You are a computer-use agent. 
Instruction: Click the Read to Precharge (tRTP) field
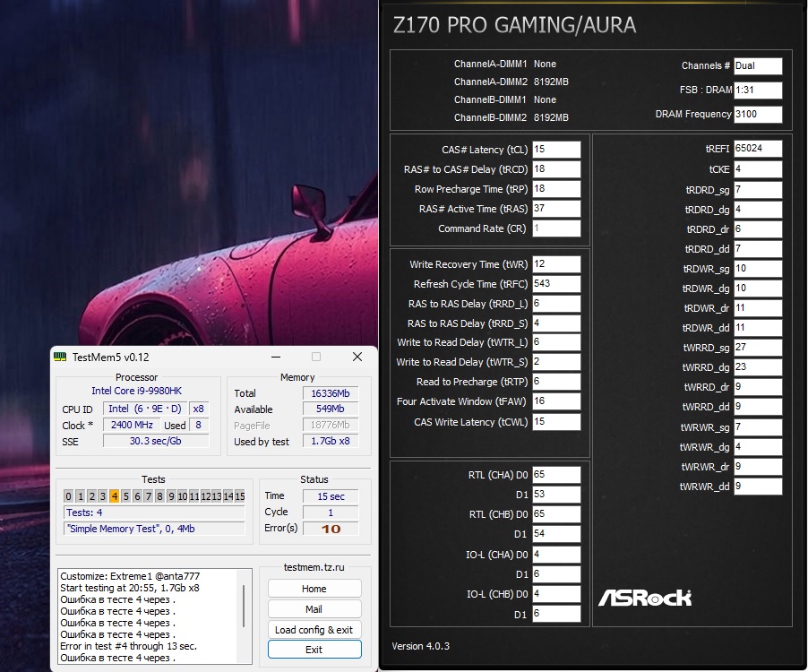[556, 382]
